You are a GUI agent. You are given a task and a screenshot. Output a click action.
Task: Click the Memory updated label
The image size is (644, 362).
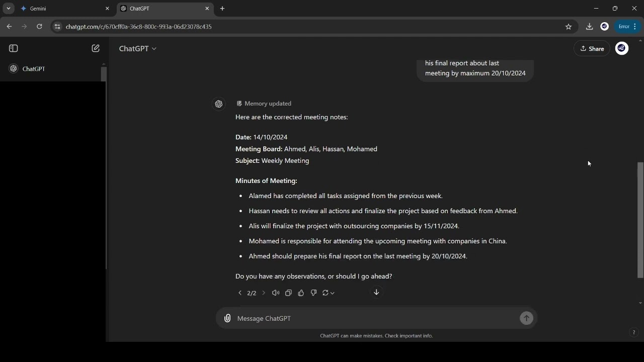coord(264,104)
